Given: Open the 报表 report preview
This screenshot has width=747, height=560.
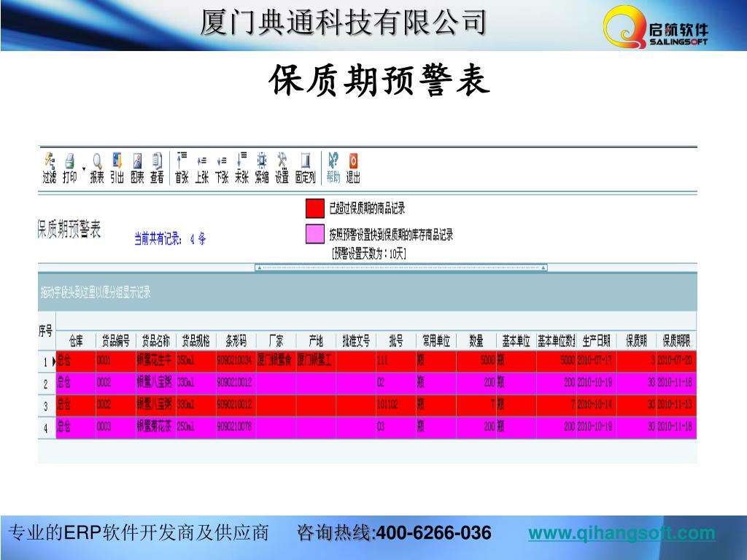Looking at the screenshot, I should [97, 168].
